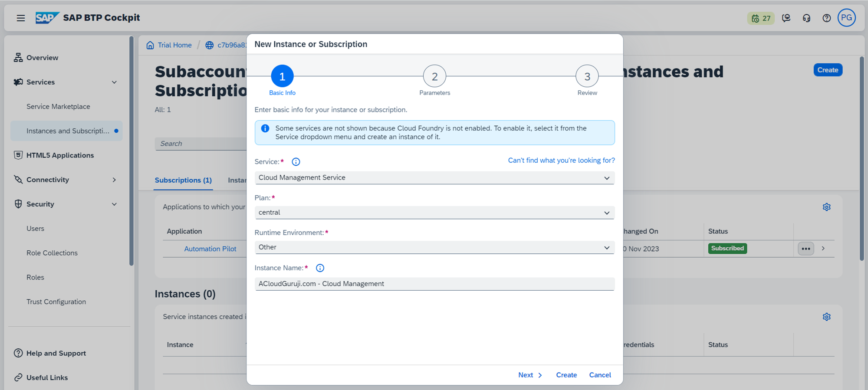
Task: Click the info icon next to Service
Action: [x=296, y=162]
